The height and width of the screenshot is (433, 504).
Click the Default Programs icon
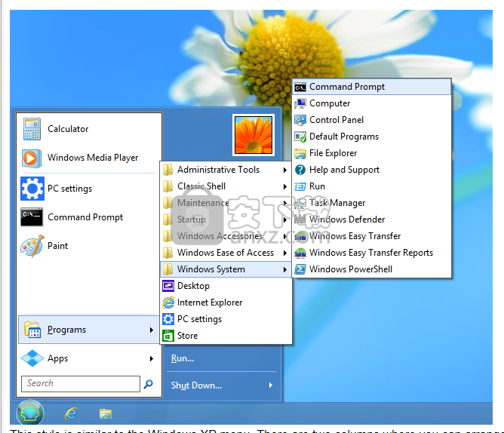point(300,137)
